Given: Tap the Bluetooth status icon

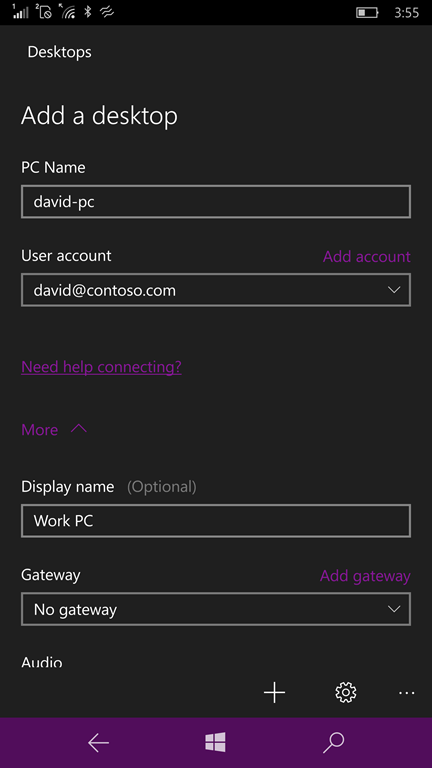Looking at the screenshot, I should click(88, 12).
